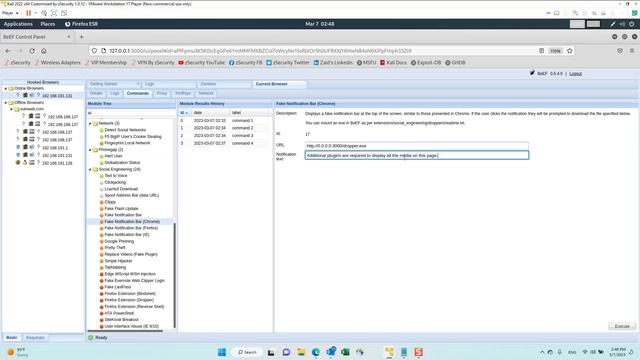Screen dimensions: 640x360
Task: Click the taskbar Search box
Action: (x=247, y=352)
